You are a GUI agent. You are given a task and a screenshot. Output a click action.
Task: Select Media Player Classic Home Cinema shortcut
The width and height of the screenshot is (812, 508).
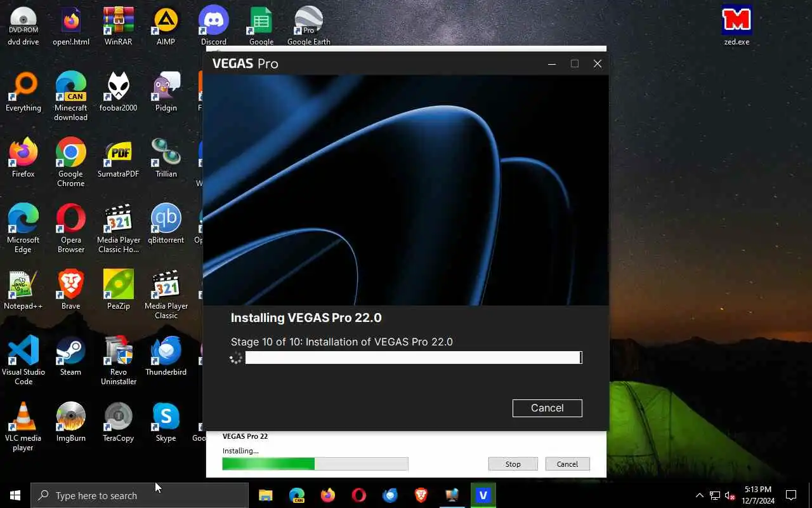(118, 229)
